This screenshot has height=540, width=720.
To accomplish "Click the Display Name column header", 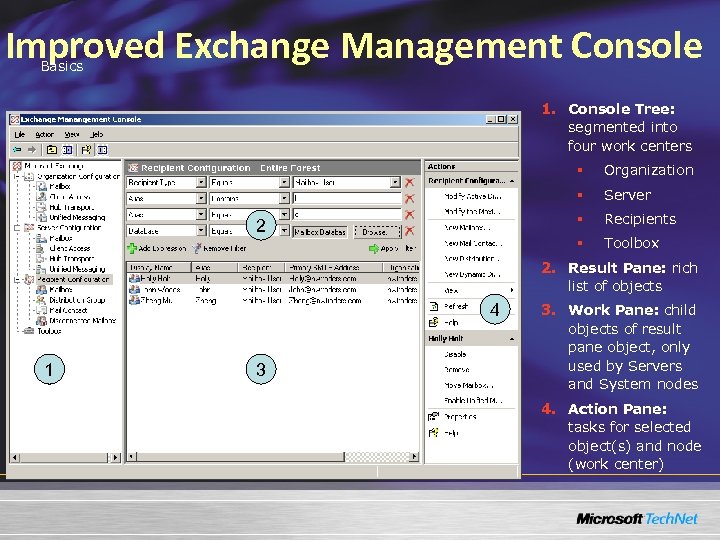I will pos(159,267).
